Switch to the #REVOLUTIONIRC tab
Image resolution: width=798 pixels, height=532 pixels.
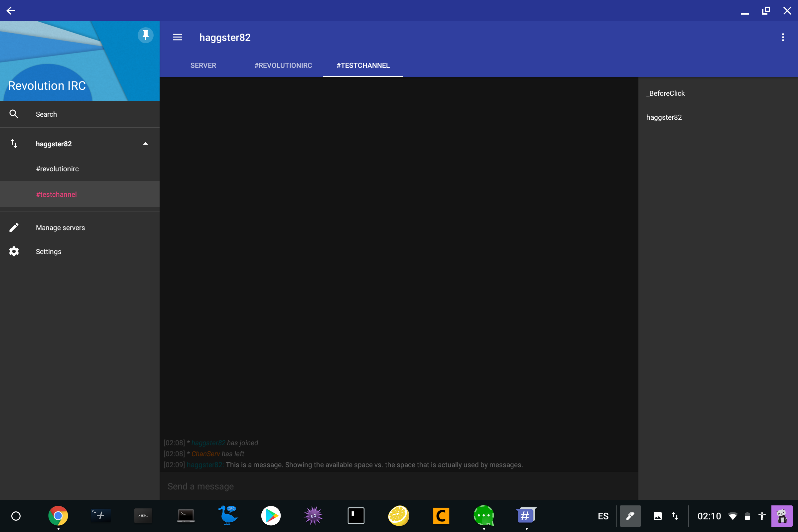pyautogui.click(x=283, y=65)
